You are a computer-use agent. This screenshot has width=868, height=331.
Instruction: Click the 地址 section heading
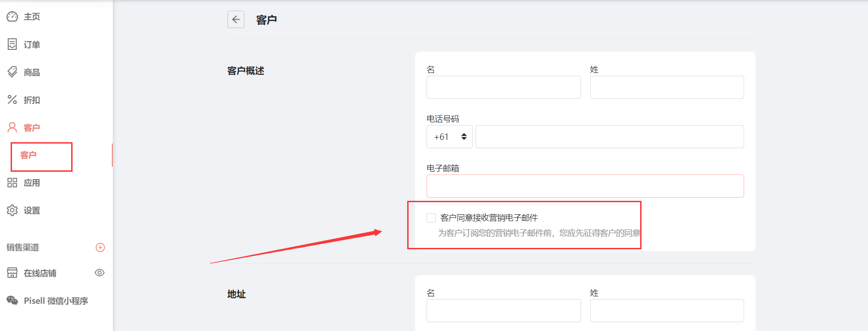[236, 294]
